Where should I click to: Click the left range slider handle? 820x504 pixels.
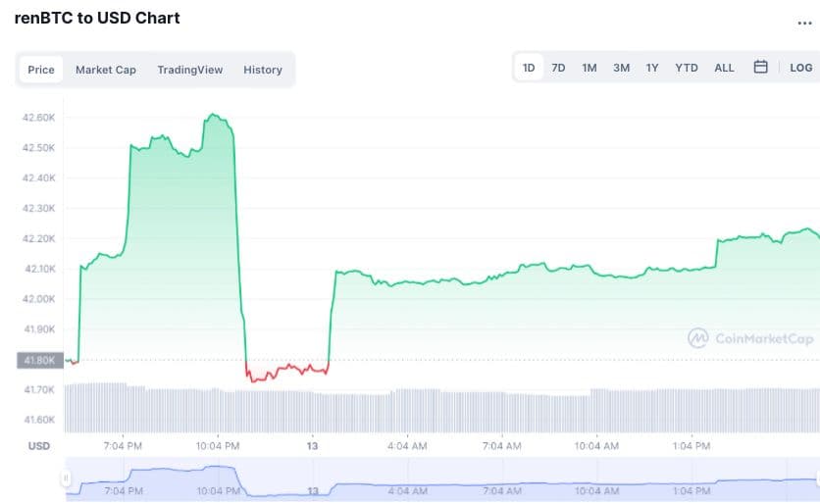click(x=67, y=479)
